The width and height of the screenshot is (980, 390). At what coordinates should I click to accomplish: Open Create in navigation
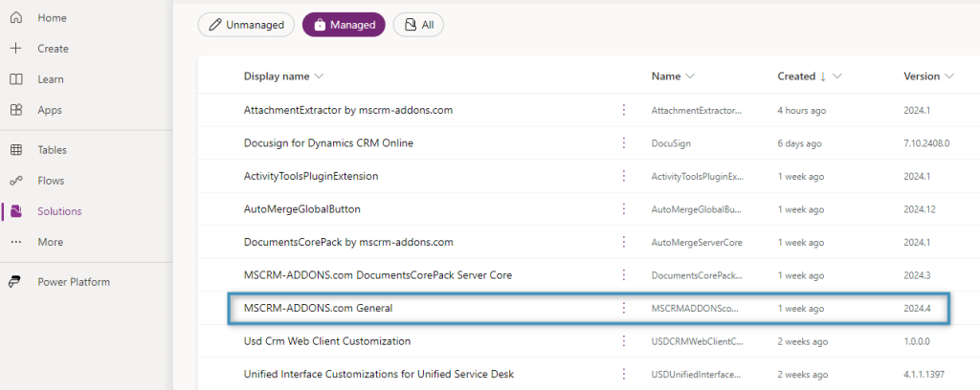[54, 49]
